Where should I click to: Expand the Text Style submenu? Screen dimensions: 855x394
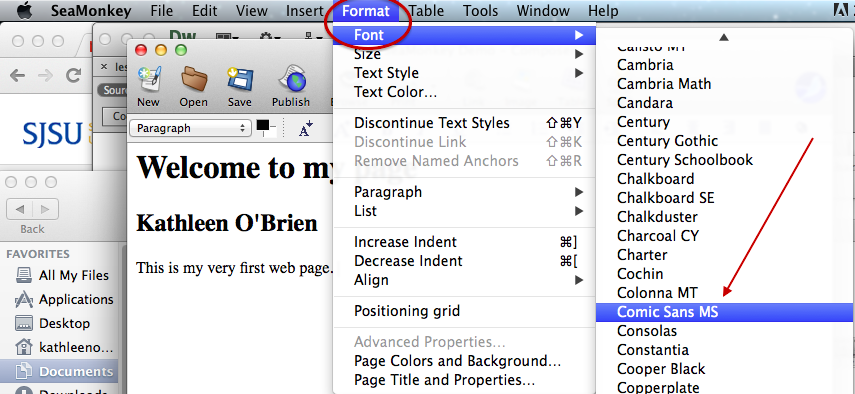[x=465, y=73]
